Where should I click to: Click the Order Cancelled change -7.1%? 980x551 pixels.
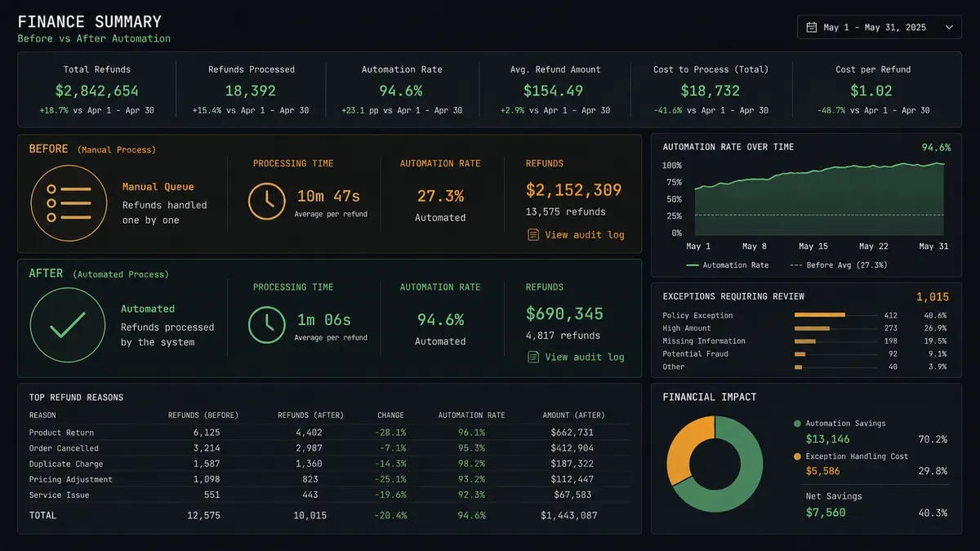393,448
